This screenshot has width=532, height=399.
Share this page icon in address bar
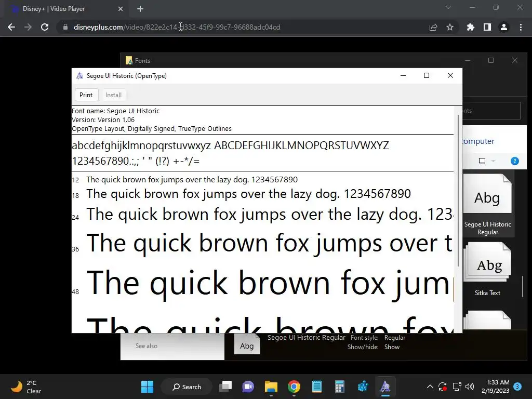[433, 27]
